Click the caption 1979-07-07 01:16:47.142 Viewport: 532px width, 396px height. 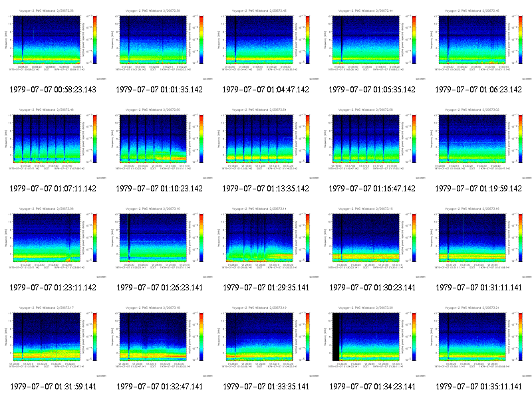coord(372,189)
